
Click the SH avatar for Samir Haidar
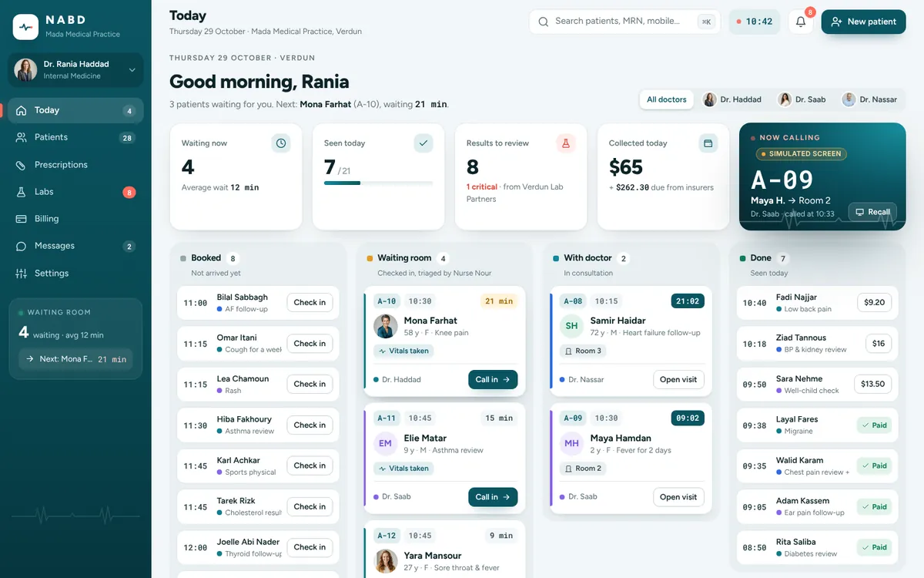(572, 326)
